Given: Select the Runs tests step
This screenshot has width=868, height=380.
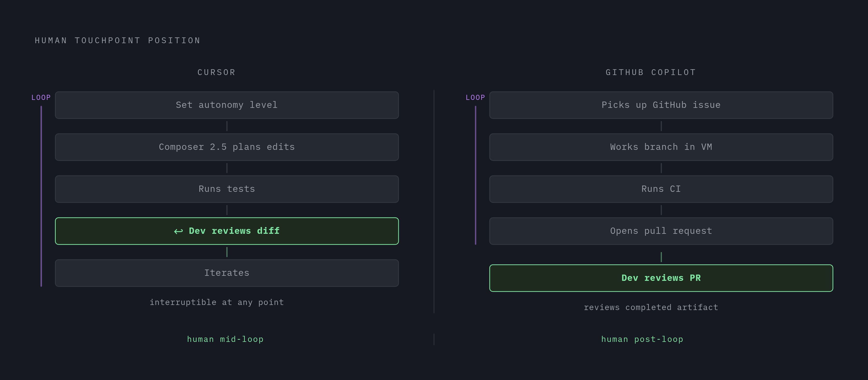Looking at the screenshot, I should point(227,189).
